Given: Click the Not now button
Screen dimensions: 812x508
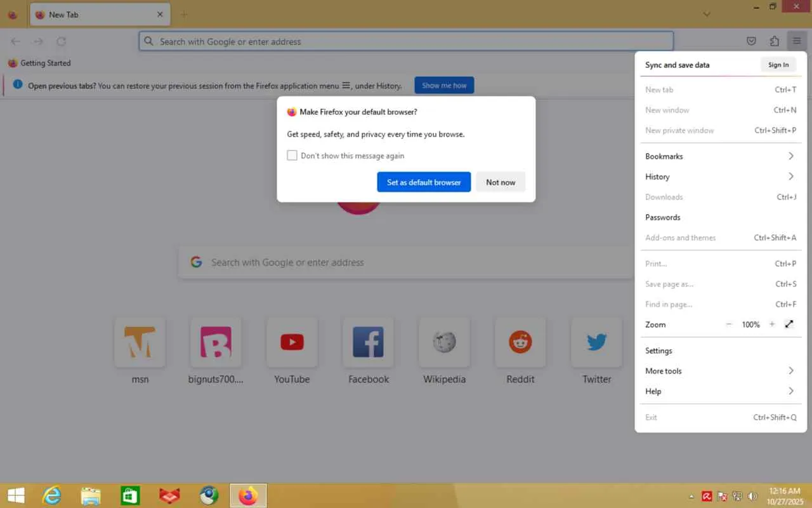Looking at the screenshot, I should pyautogui.click(x=501, y=182).
